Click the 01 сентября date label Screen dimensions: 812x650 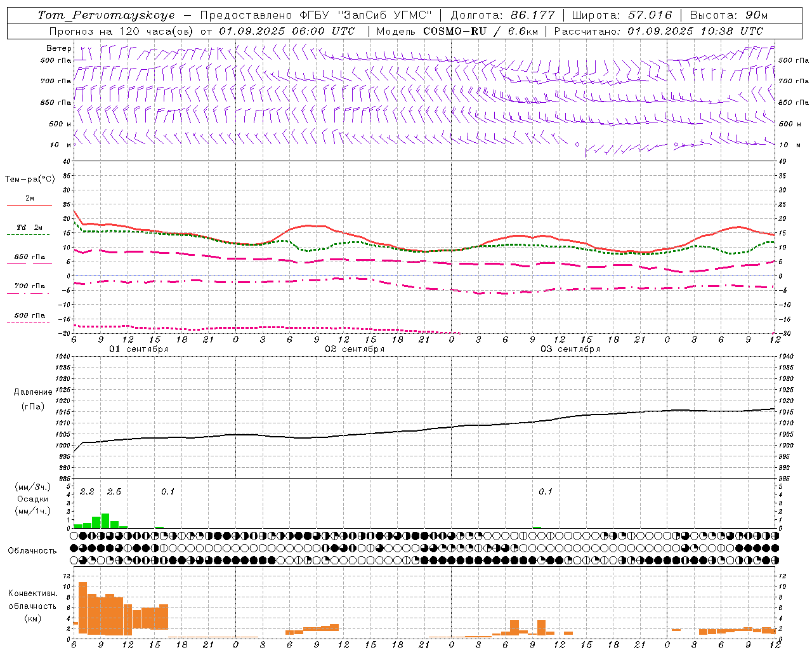139,349
